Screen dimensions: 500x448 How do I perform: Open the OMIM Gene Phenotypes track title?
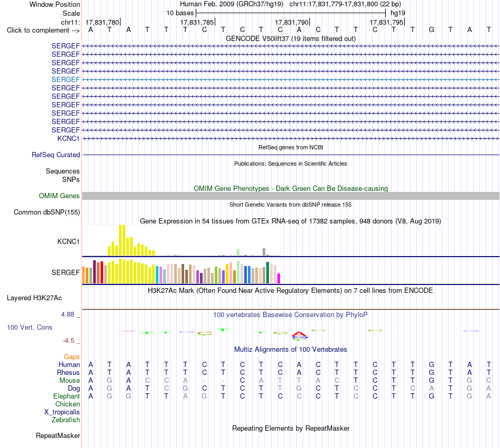point(291,189)
